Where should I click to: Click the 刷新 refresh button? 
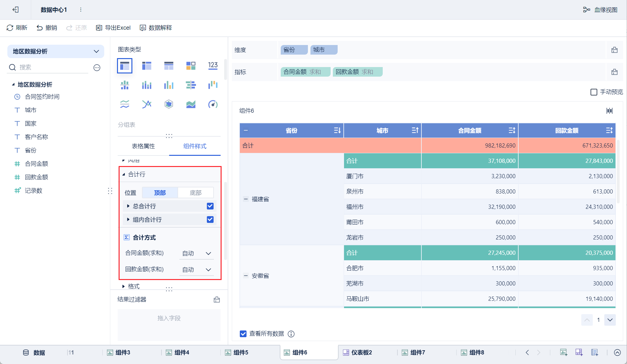click(x=17, y=28)
